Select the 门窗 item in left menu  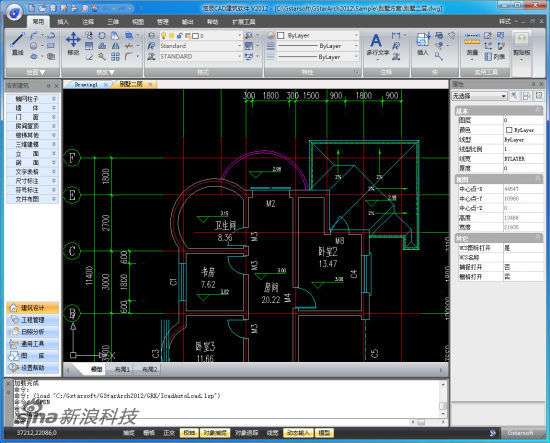click(x=32, y=117)
